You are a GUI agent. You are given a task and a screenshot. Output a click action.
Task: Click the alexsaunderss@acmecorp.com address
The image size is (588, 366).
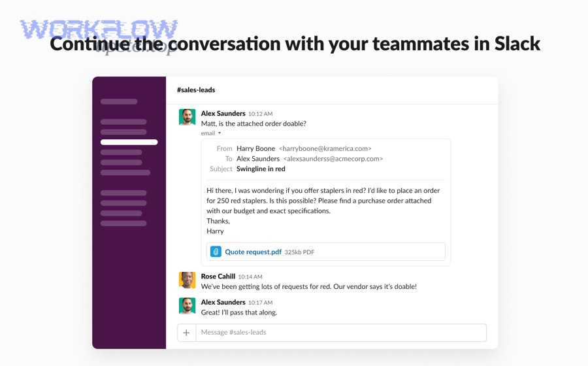333,159
